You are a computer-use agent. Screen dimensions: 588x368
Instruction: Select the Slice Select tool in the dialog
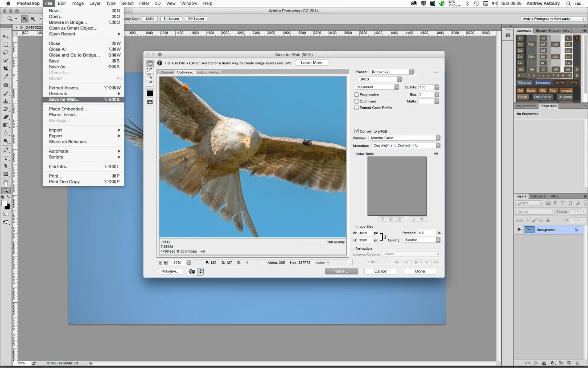tap(150, 70)
